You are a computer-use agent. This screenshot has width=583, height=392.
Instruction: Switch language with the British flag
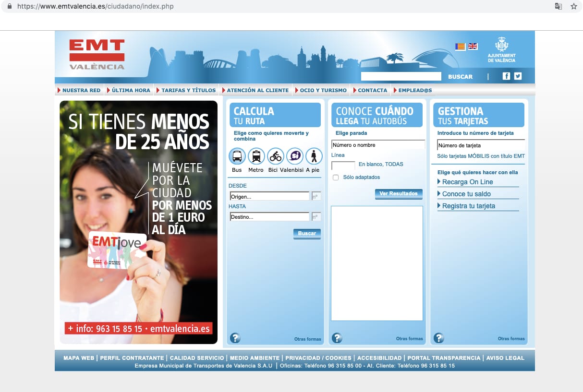pyautogui.click(x=473, y=47)
